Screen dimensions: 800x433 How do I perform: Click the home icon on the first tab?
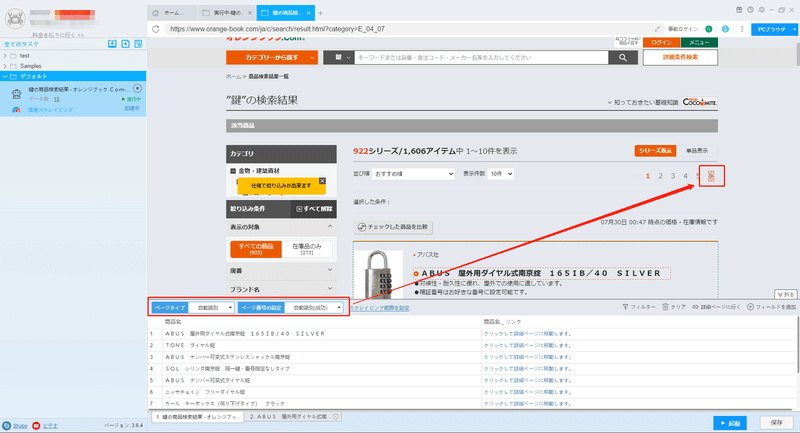[x=156, y=13]
